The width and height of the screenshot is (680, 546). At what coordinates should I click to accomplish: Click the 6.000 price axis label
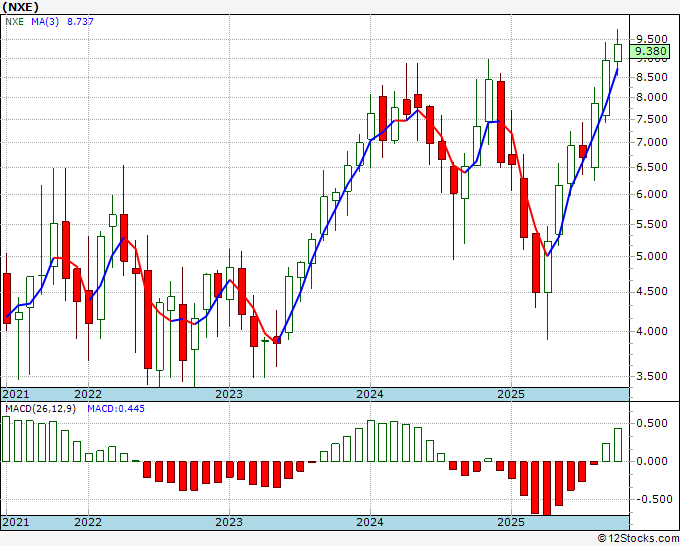[x=651, y=194]
